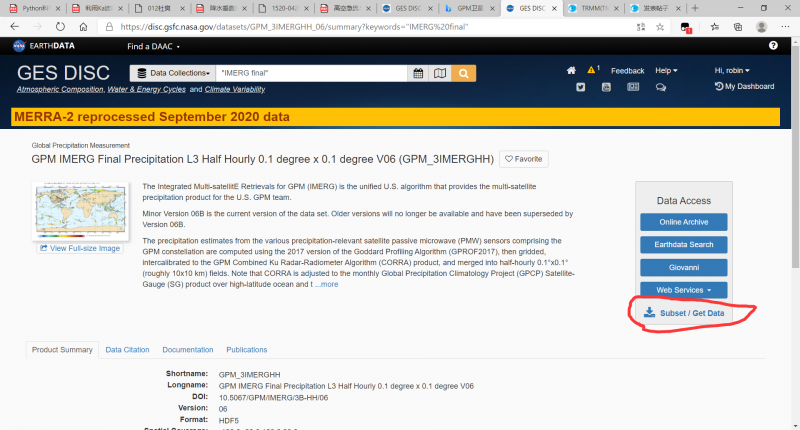
Task: Go to GES DISC home icon
Action: 571,71
